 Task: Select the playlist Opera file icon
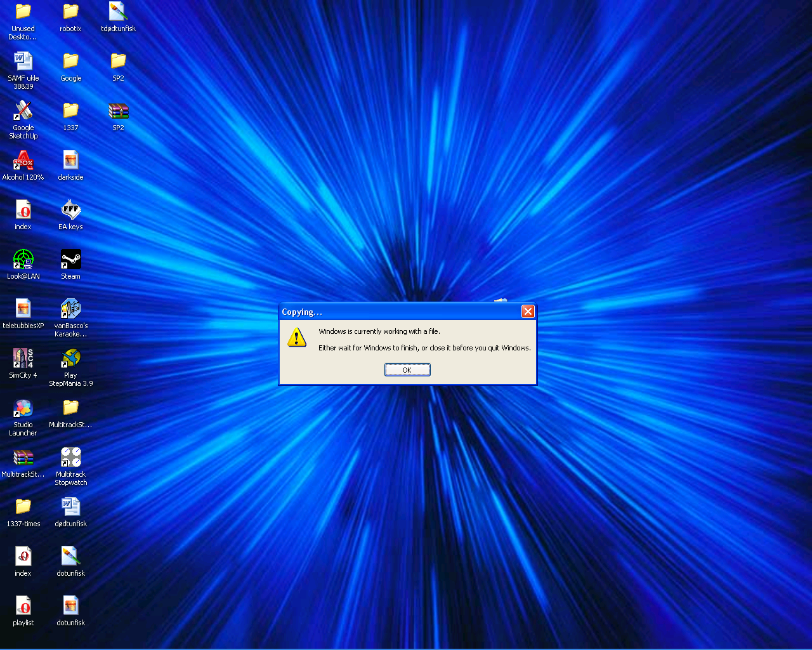(23, 606)
